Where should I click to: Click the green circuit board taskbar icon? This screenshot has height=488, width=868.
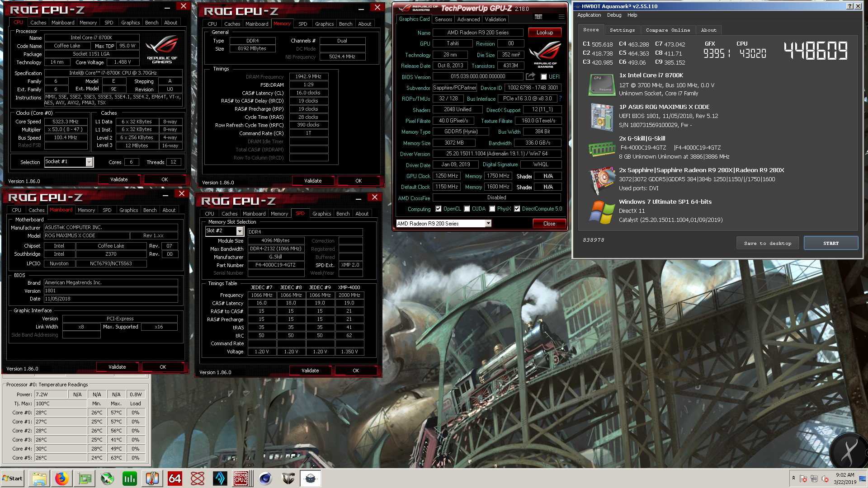tap(85, 478)
